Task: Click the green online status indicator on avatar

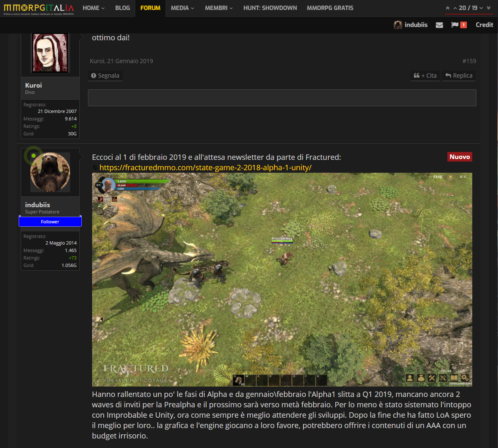Action: [x=34, y=156]
